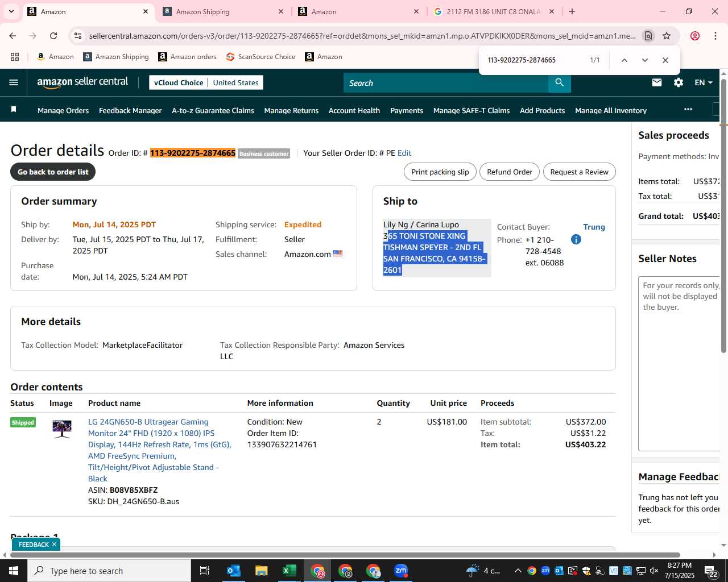Open the three-dots more menu in nav bar

click(x=688, y=109)
